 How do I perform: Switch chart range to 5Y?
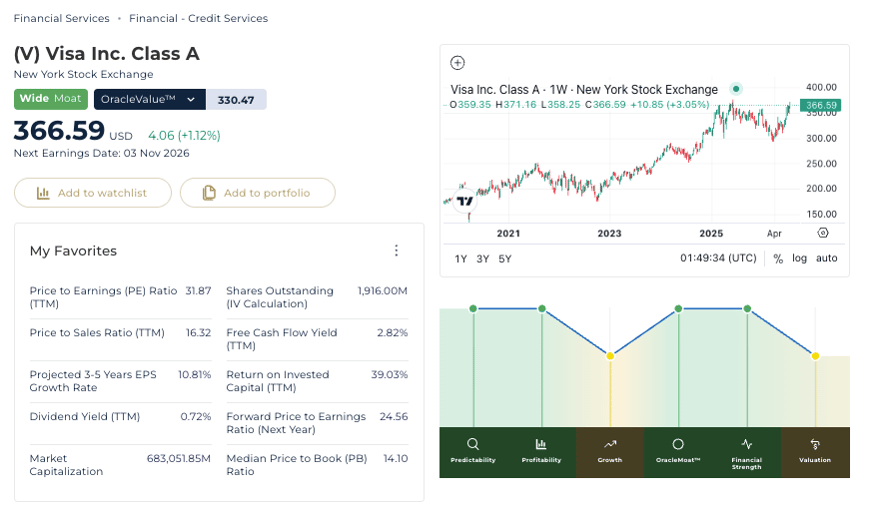pyautogui.click(x=505, y=259)
